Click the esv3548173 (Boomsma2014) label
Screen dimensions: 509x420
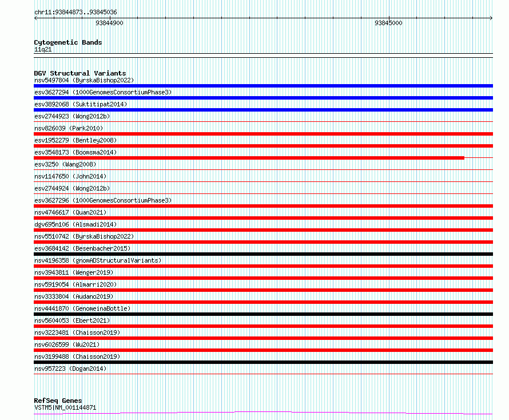click(x=75, y=152)
